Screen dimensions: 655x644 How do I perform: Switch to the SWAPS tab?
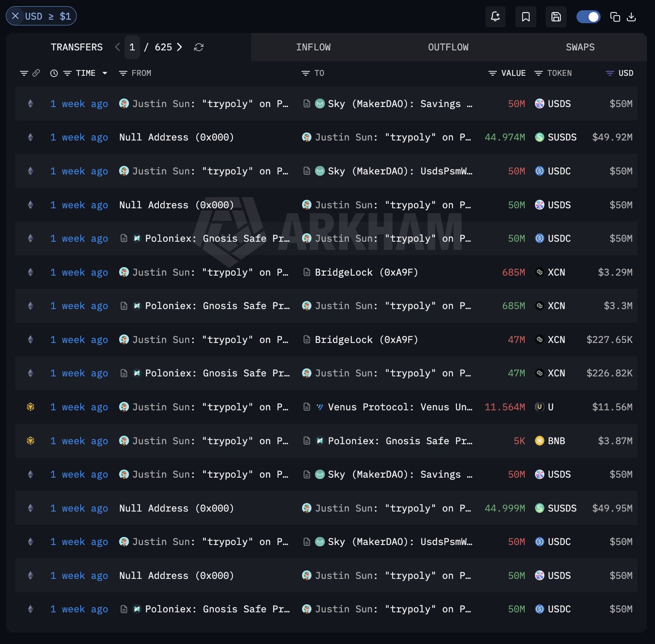580,47
